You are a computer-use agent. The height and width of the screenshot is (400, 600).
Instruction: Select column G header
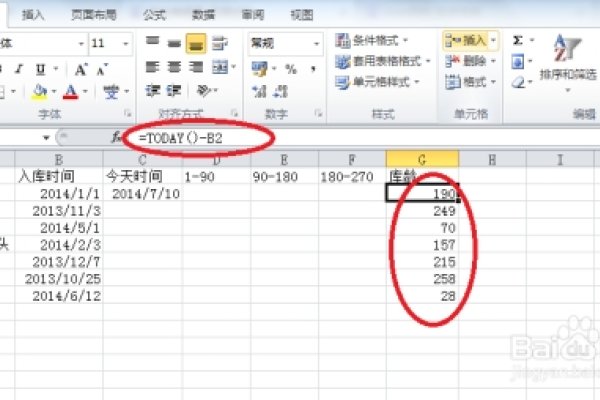click(x=422, y=160)
